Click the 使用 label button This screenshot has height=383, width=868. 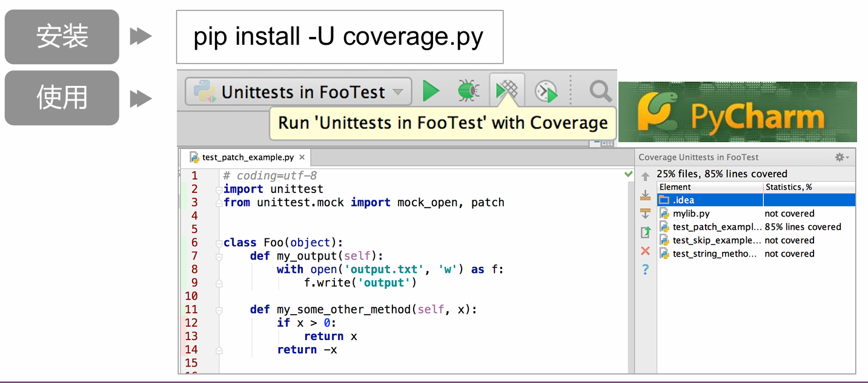[x=62, y=97]
